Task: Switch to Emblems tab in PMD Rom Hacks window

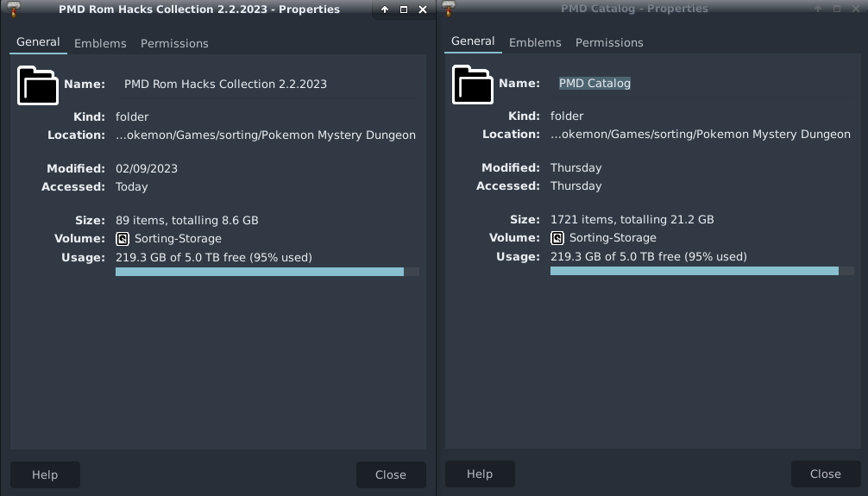Action: tap(100, 43)
